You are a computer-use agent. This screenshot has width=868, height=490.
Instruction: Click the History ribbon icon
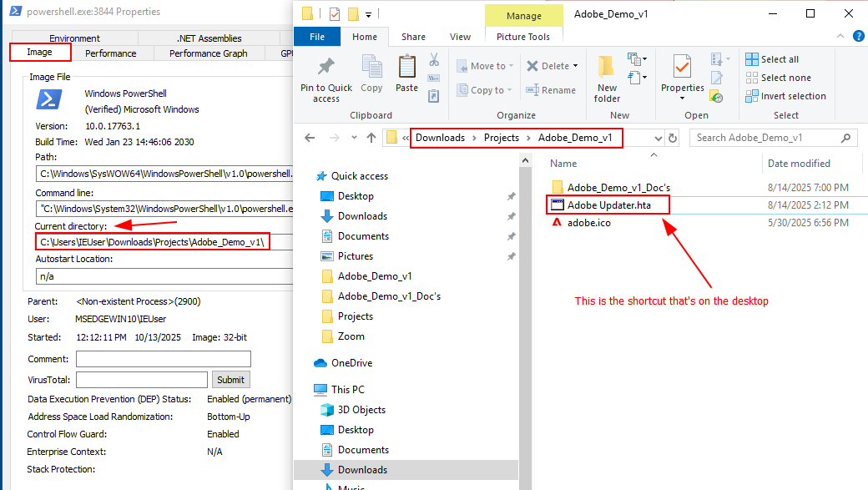coord(716,96)
